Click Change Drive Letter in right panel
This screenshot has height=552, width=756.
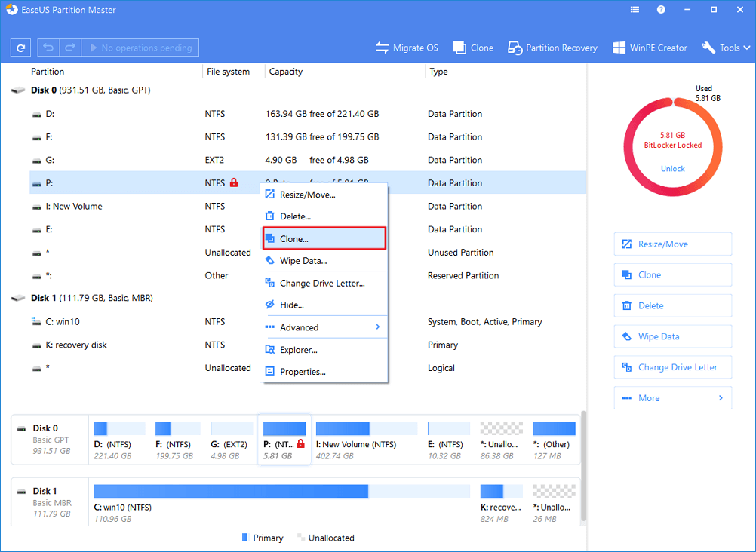672,367
